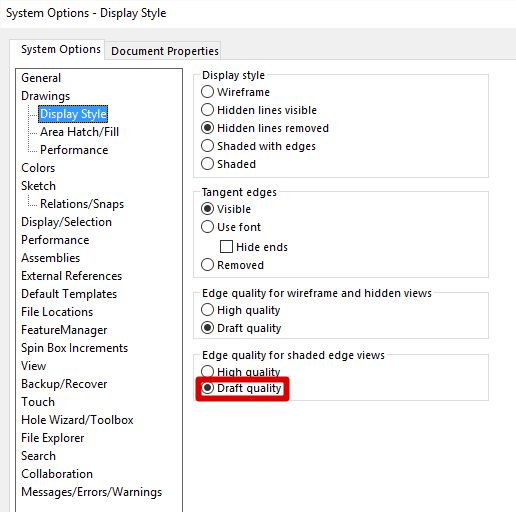Go to the Colors options page

[x=38, y=168]
